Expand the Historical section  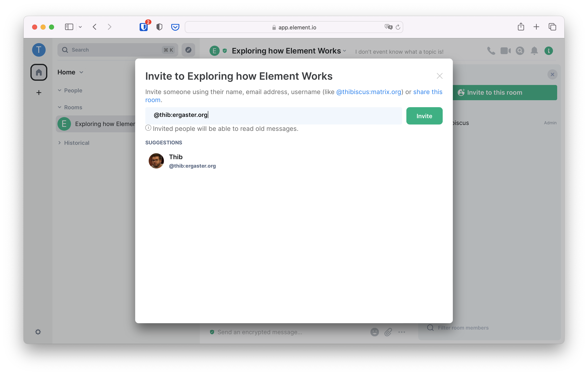click(x=60, y=143)
